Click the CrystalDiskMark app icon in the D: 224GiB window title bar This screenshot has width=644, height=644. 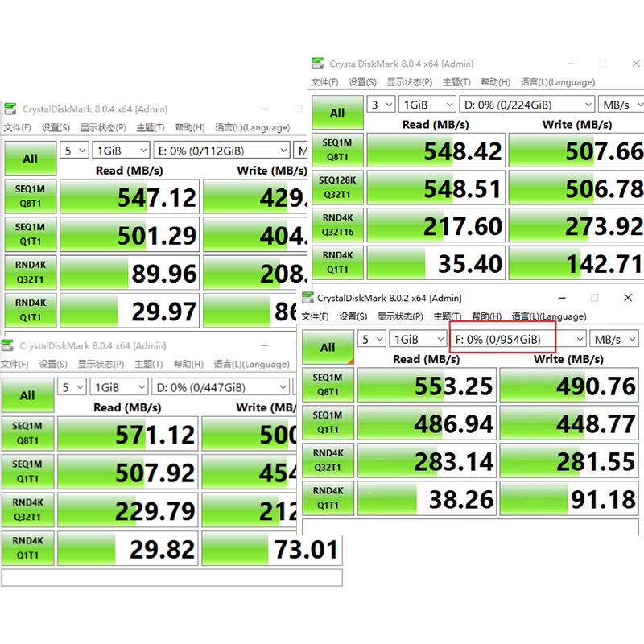pyautogui.click(x=317, y=64)
